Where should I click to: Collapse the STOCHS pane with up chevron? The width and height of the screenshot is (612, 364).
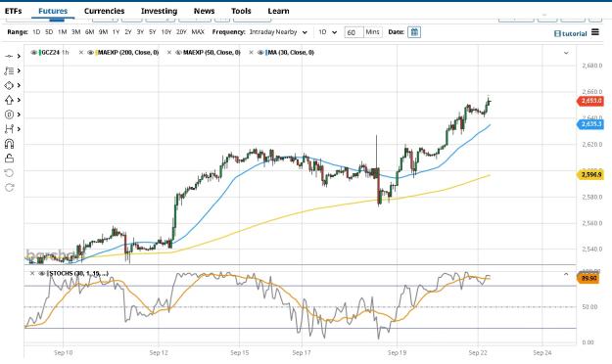[566, 274]
